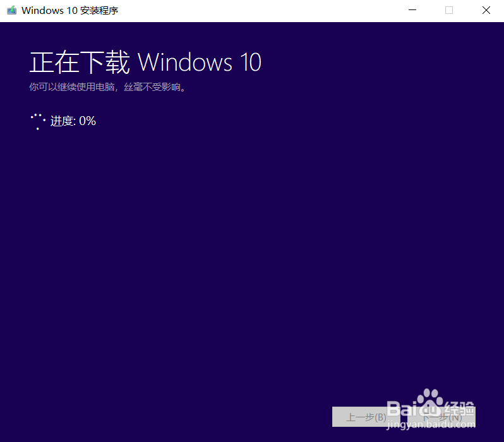Click the jingyan.baidu.com watermark link
Viewport: 504px width, 442px height.
[x=431, y=425]
